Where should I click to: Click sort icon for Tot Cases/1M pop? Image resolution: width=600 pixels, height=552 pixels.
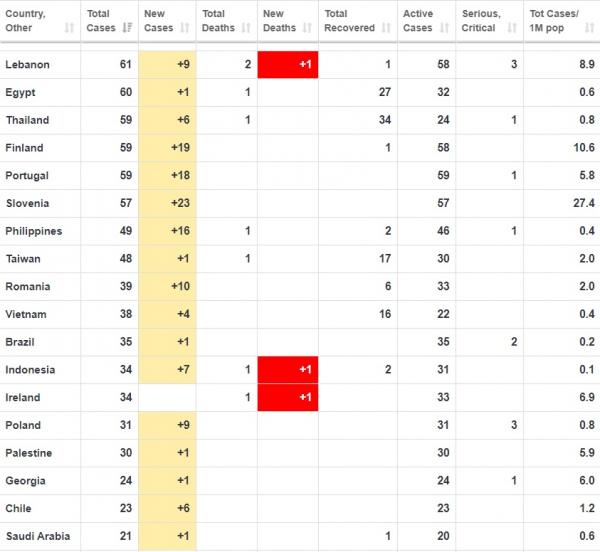pos(590,28)
